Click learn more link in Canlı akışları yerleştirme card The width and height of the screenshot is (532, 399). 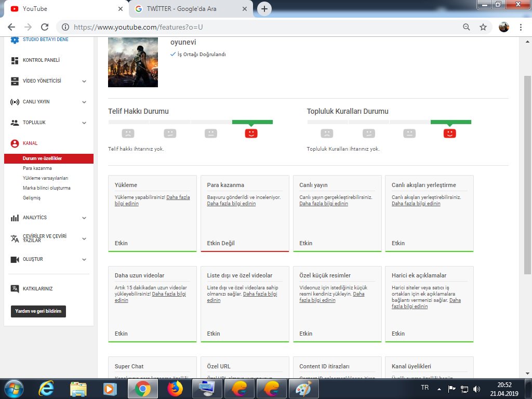416,204
